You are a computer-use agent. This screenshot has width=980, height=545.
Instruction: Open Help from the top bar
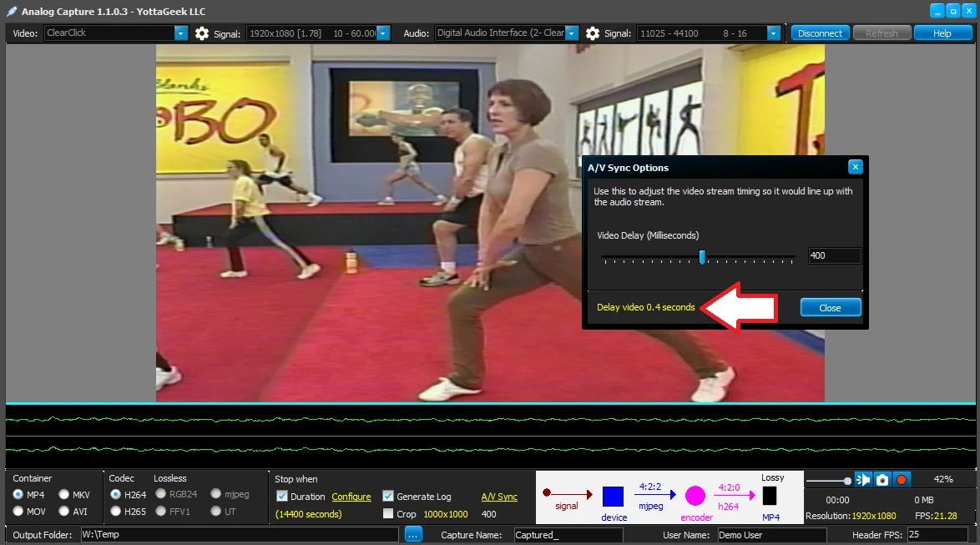pos(942,33)
